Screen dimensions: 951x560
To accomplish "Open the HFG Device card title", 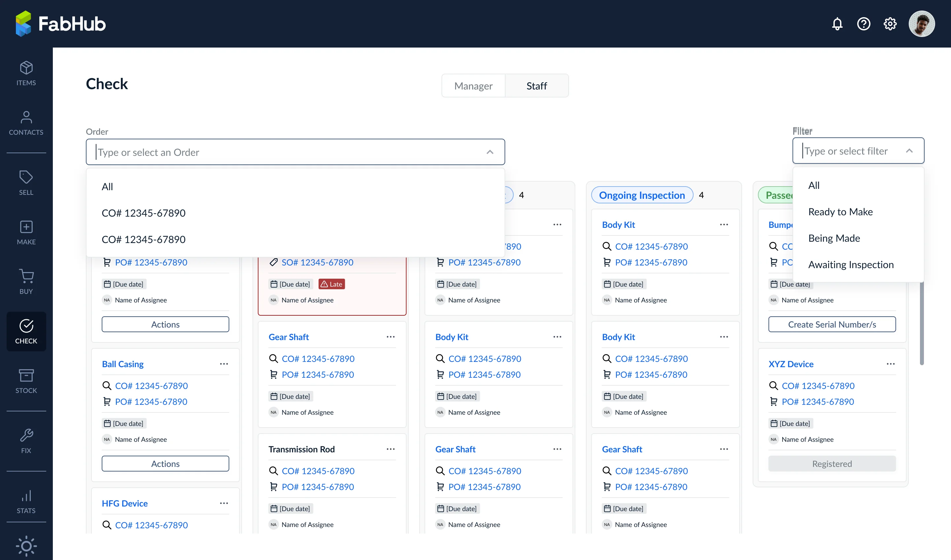I will pos(124,503).
